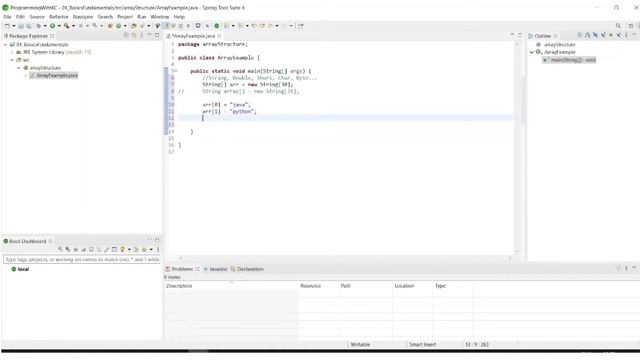Open the Navigate menu
This screenshot has height=360, width=640.
tap(83, 17)
